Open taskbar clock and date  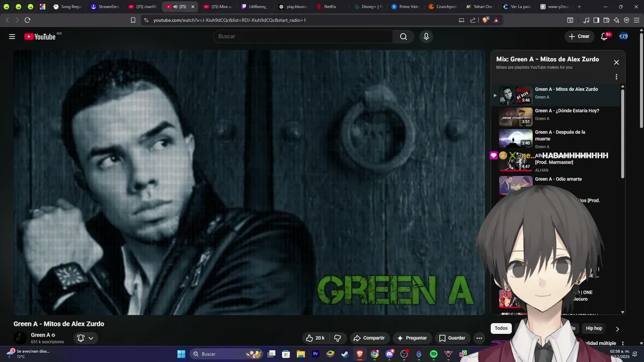coord(619,354)
